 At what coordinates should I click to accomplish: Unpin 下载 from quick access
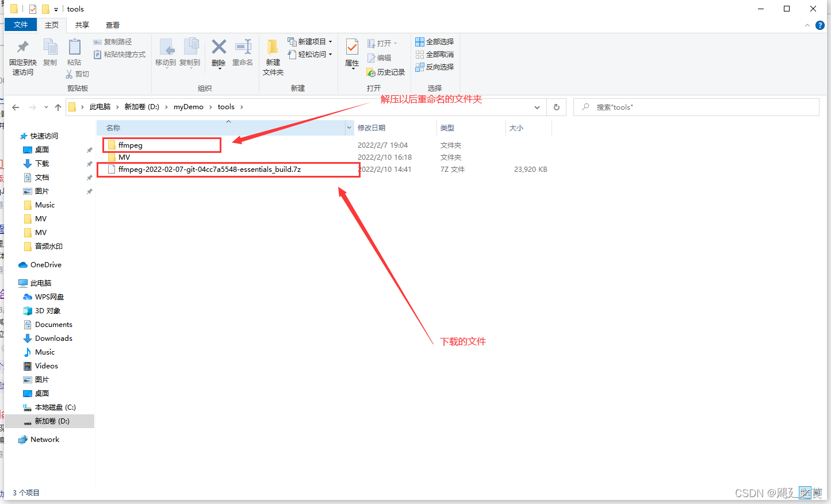[x=89, y=163]
